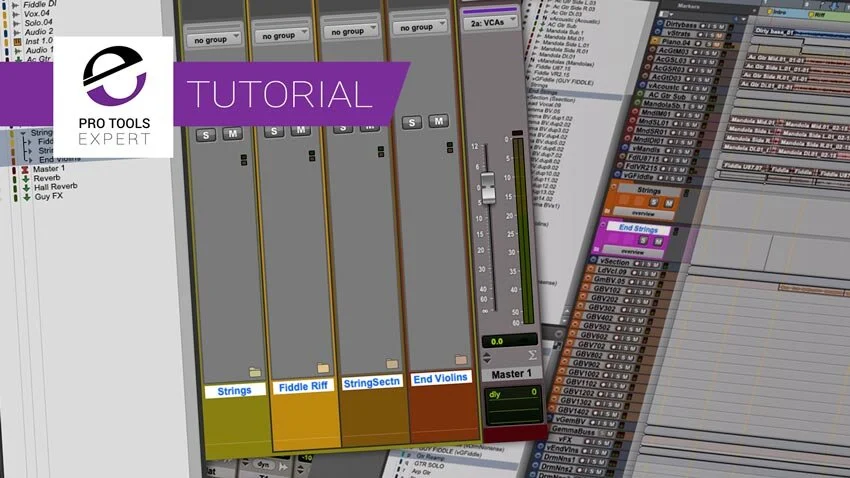Click the StringSectn track name in the mixer
The width and height of the screenshot is (850, 478).
tap(372, 382)
